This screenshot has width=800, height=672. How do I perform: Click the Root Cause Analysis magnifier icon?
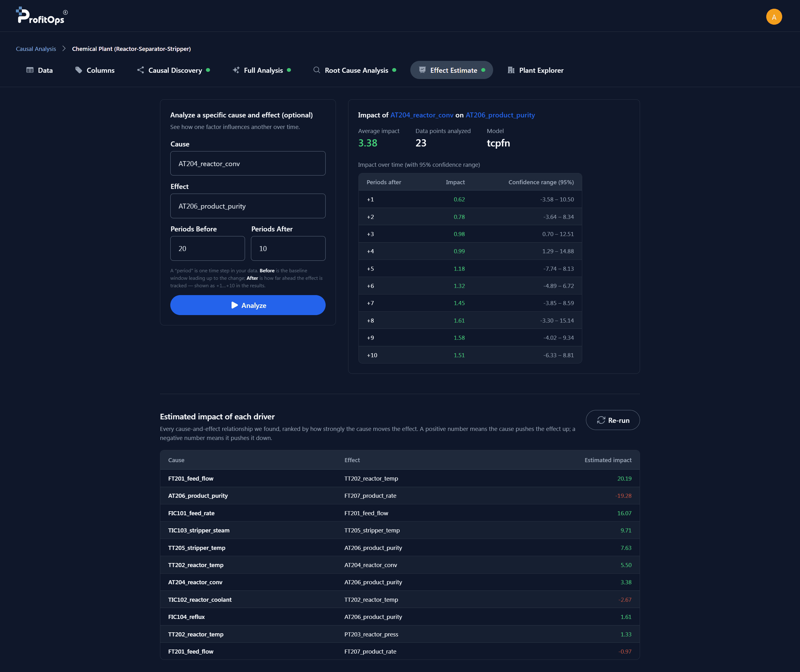point(317,70)
